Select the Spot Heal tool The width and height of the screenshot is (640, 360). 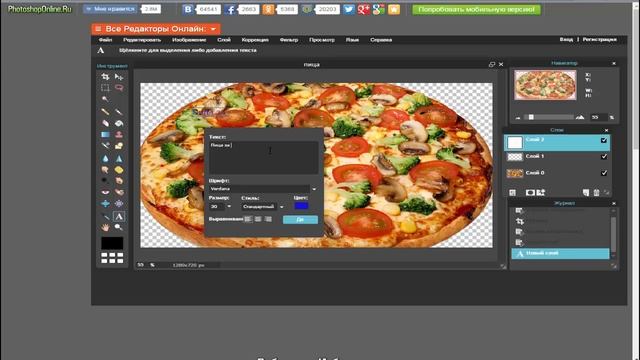pos(119,192)
